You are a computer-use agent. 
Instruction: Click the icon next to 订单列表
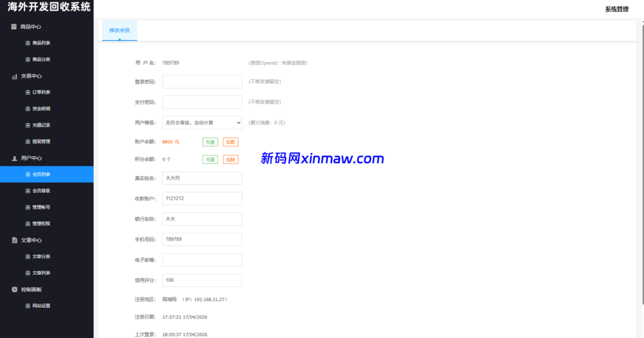28,92
